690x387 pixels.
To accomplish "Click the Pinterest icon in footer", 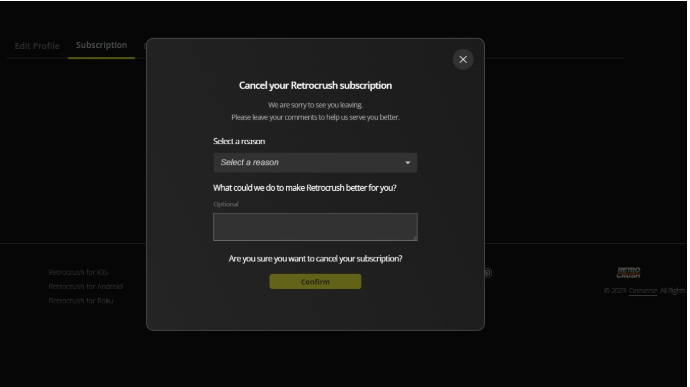I will (488, 273).
